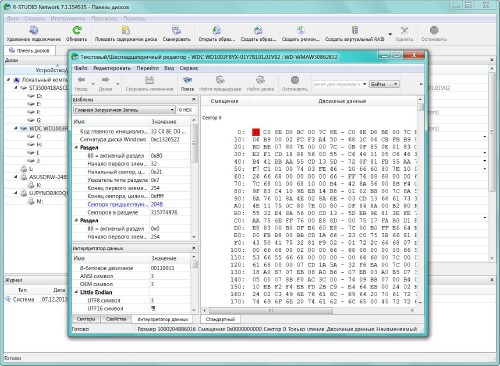This screenshot has height=366, width=500.
Task: Click the Search (Поиск) icon in hex editor
Action: pos(187,80)
